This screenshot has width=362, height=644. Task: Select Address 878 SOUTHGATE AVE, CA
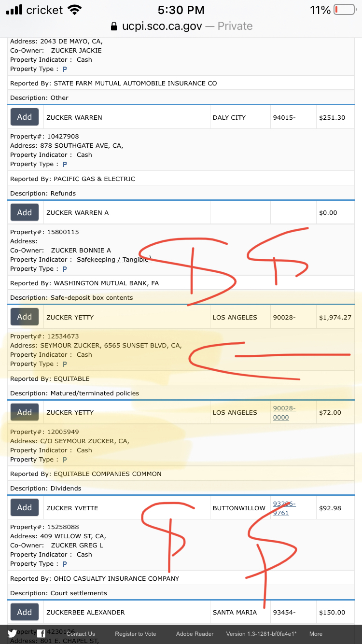point(67,146)
